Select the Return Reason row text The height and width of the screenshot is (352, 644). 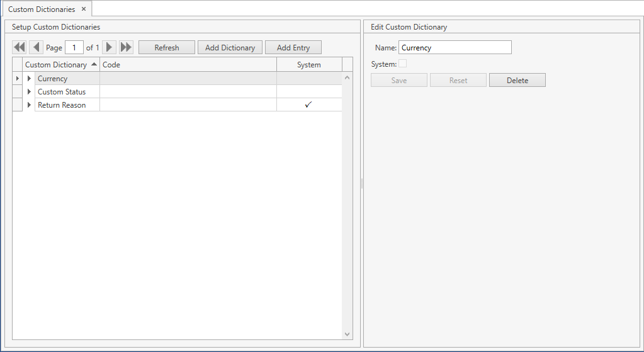62,105
